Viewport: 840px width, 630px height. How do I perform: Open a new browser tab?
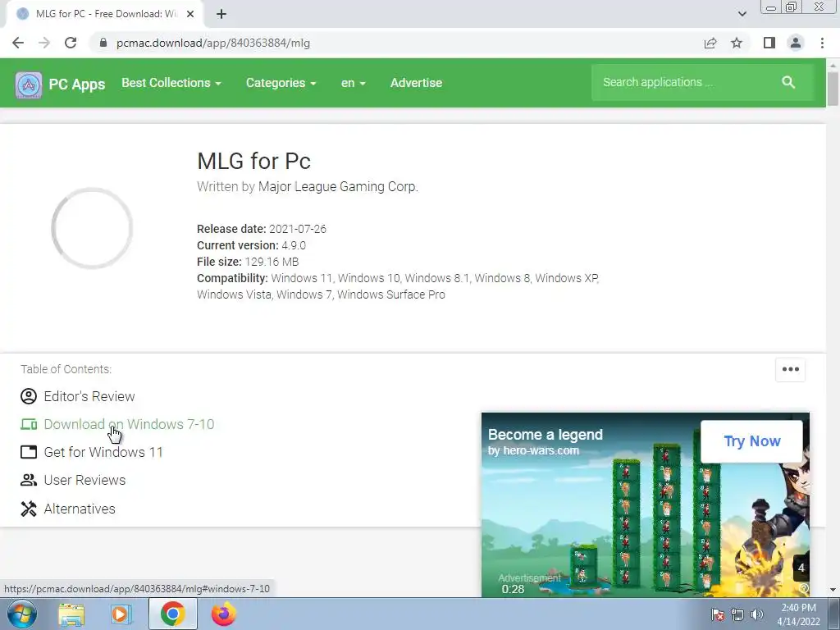221,15
